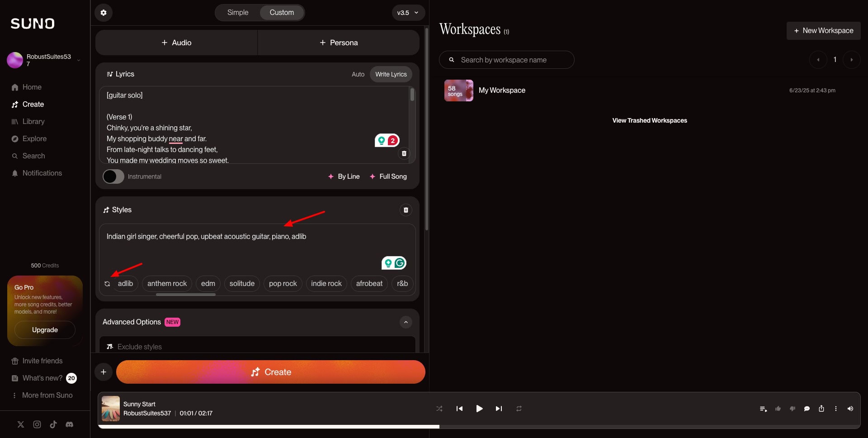Click the shuffle playback icon
Image resolution: width=868 pixels, height=438 pixels.
coord(439,409)
